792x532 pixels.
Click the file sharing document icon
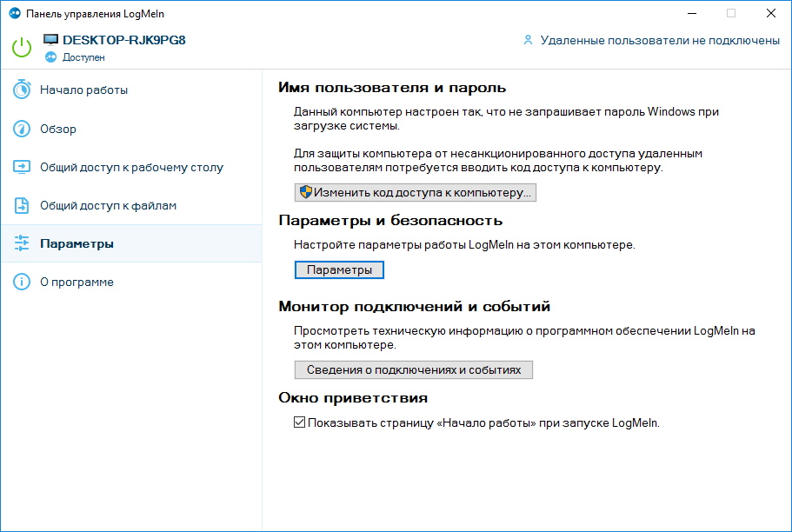tap(22, 206)
